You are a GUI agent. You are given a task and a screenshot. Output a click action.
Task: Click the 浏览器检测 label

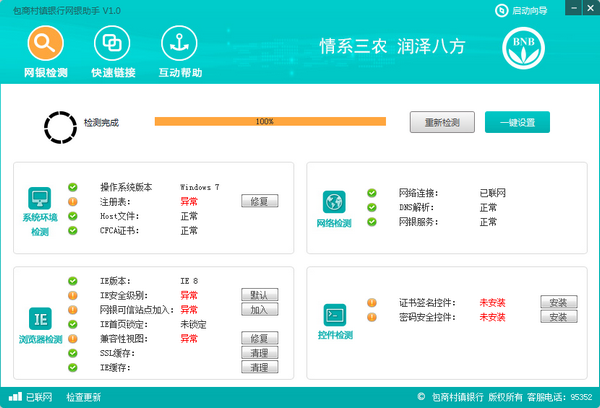tap(41, 339)
